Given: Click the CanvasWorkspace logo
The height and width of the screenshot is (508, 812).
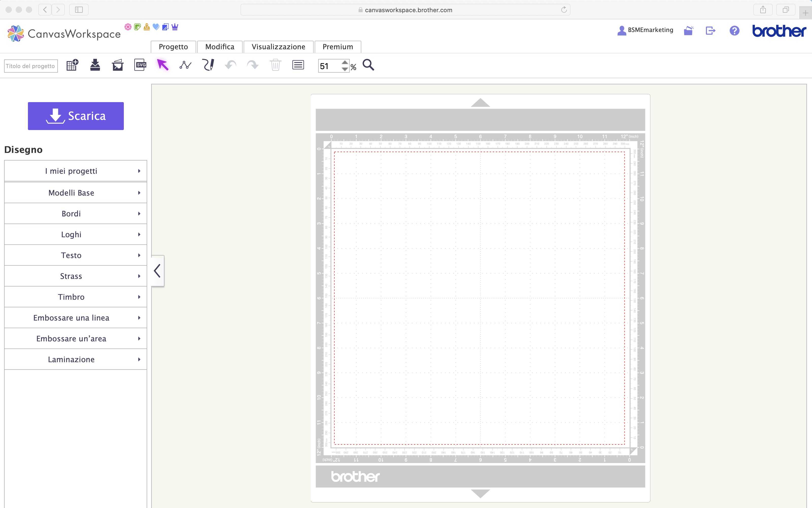Looking at the screenshot, I should point(64,34).
